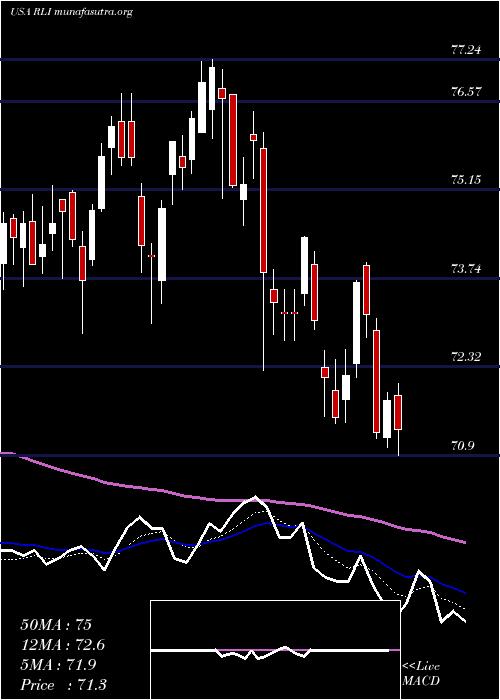Click the USA RLI munafasutra.org title
The height and width of the screenshot is (700, 500).
click(71, 12)
